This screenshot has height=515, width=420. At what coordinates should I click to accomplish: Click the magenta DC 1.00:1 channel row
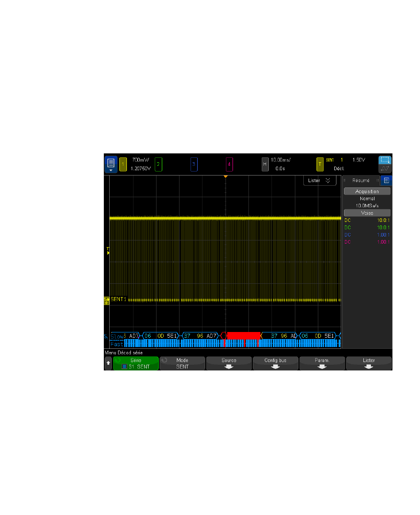[367, 242]
